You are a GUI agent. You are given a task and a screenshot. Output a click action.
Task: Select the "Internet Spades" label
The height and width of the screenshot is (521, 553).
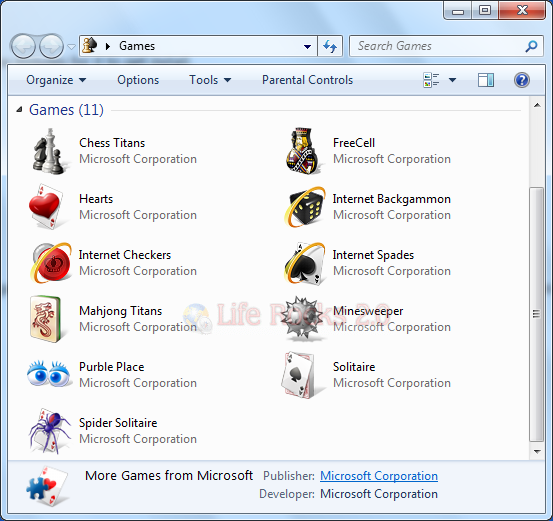pyautogui.click(x=373, y=255)
